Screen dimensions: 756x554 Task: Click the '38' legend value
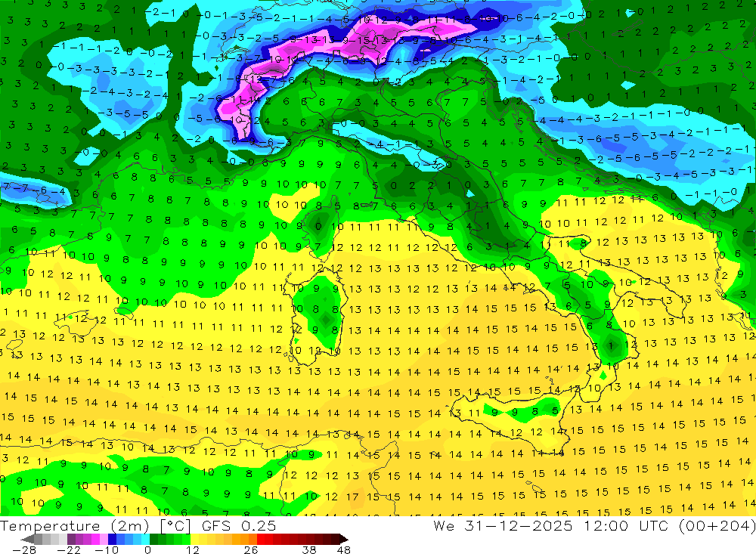309,549
